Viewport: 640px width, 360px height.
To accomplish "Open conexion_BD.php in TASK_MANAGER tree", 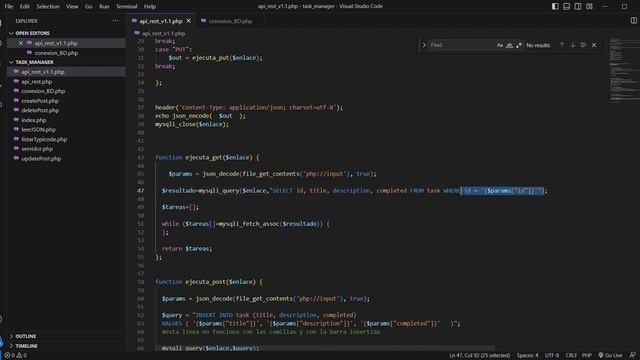I will (43, 91).
